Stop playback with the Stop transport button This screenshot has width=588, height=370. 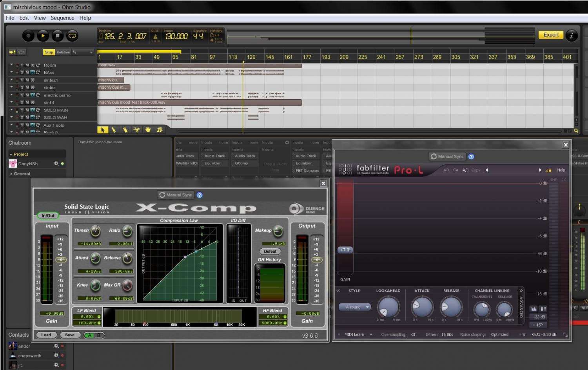[58, 36]
